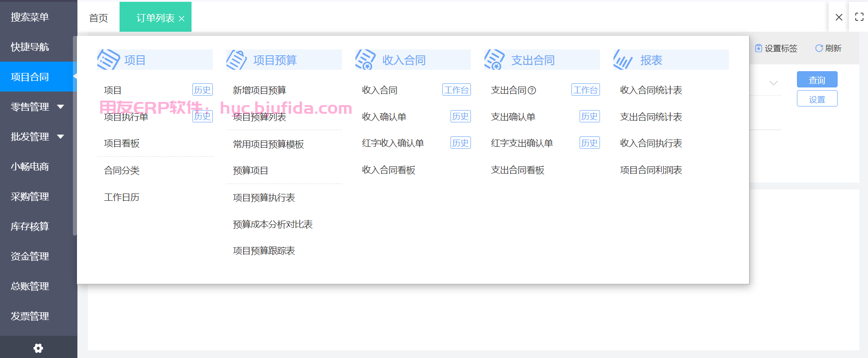Open 红字支出确认单

[522, 143]
